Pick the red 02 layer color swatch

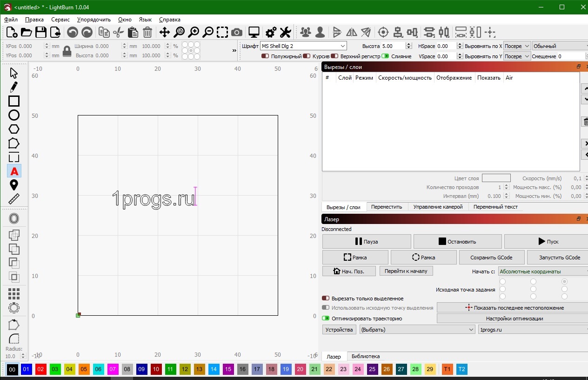coord(41,369)
